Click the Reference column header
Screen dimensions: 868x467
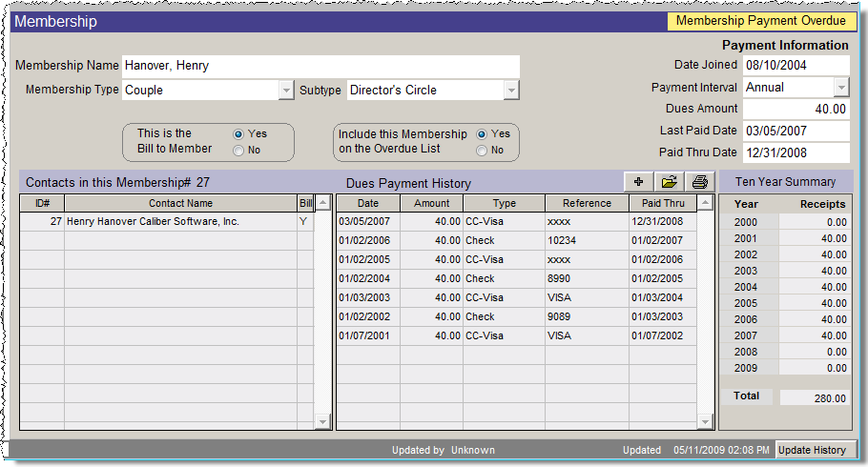(587, 203)
